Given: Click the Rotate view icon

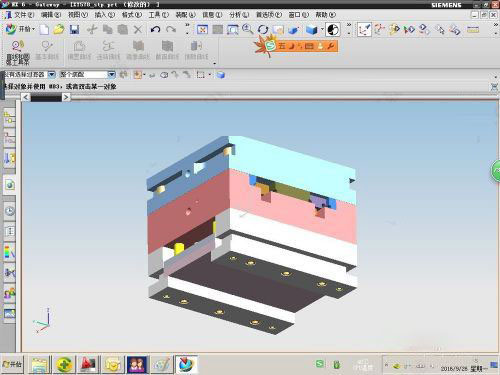Looking at the screenshot, I should (x=263, y=30).
